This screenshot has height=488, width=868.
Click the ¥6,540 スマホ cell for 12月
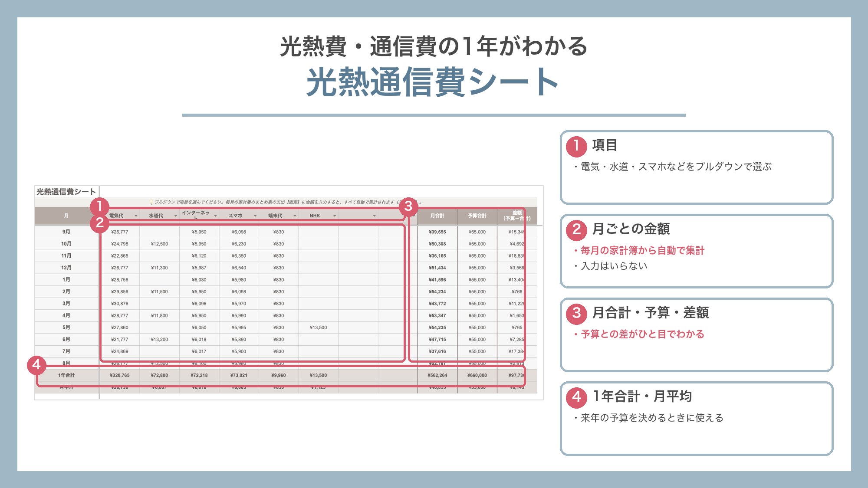(239, 268)
